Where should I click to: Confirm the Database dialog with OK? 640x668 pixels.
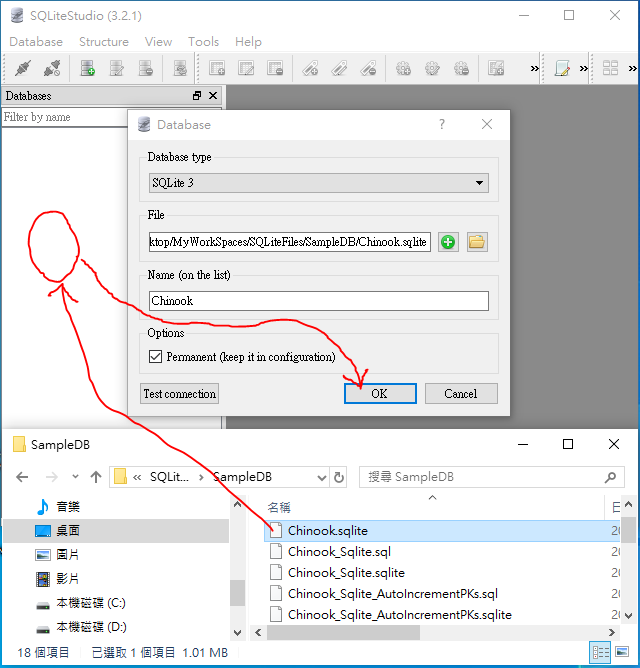coord(380,394)
